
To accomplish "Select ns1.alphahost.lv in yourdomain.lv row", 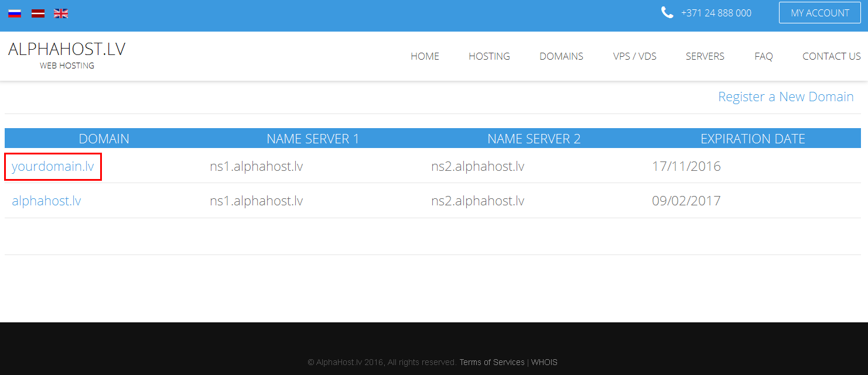I will click(x=257, y=166).
